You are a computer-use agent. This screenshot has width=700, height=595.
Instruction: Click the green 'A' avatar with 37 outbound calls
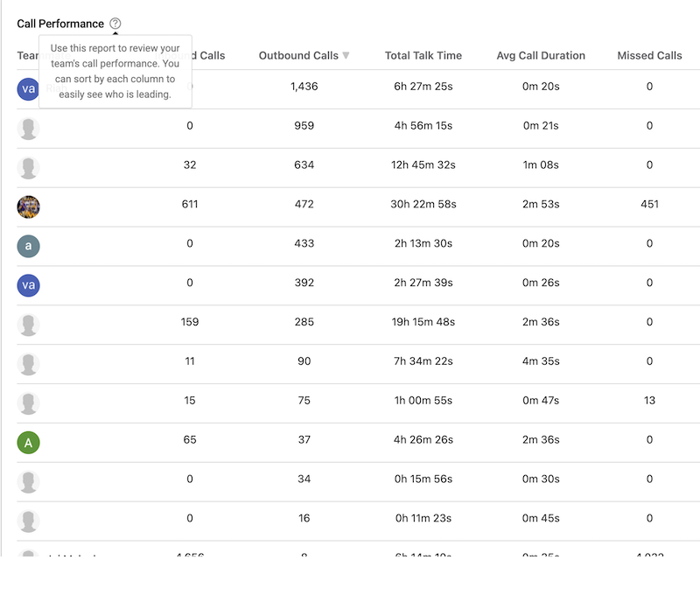29,443
